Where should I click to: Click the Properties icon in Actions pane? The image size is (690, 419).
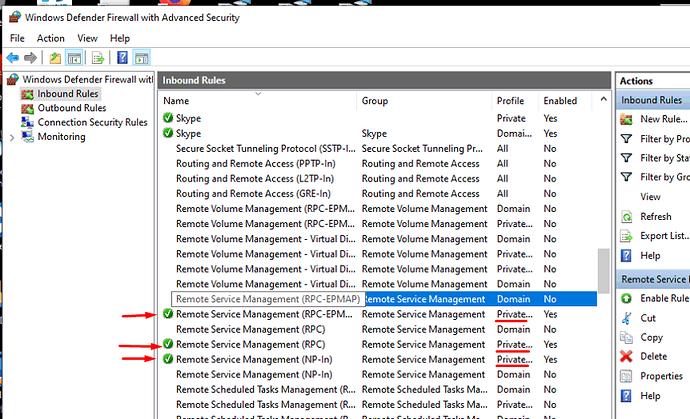point(626,376)
